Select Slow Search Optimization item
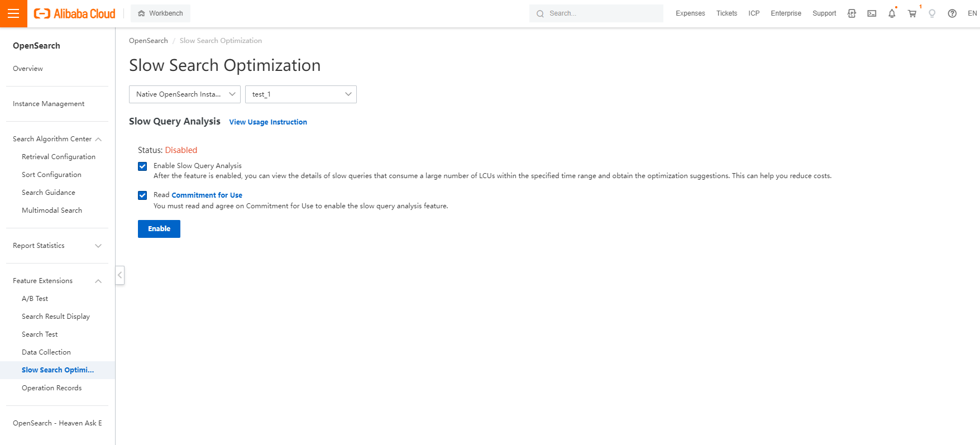Viewport: 980px width, 445px height. tap(58, 370)
